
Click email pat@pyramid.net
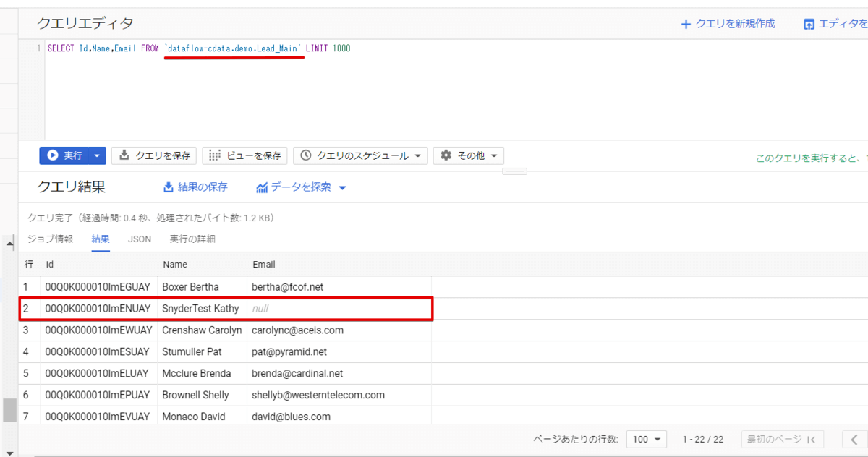tap(289, 352)
